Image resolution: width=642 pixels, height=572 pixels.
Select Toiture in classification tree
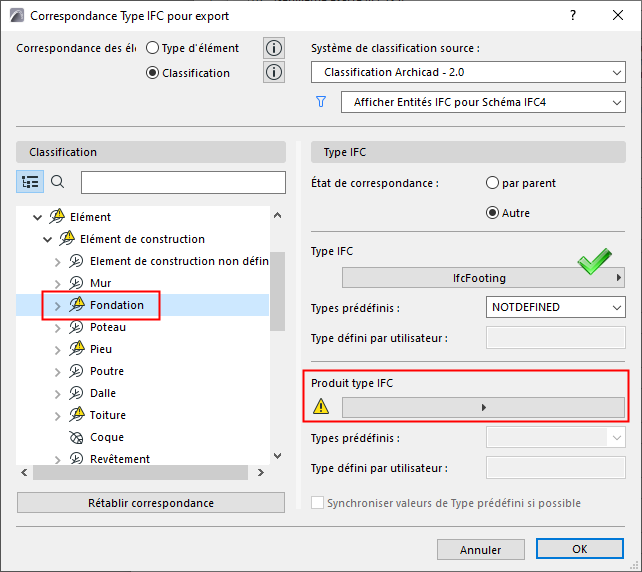coord(107,415)
